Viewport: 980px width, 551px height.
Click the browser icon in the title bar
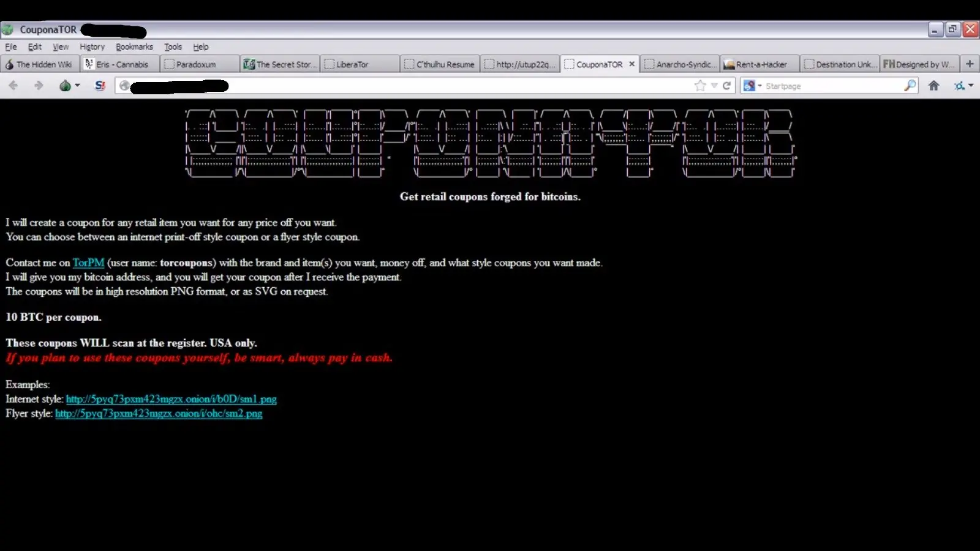[8, 29]
